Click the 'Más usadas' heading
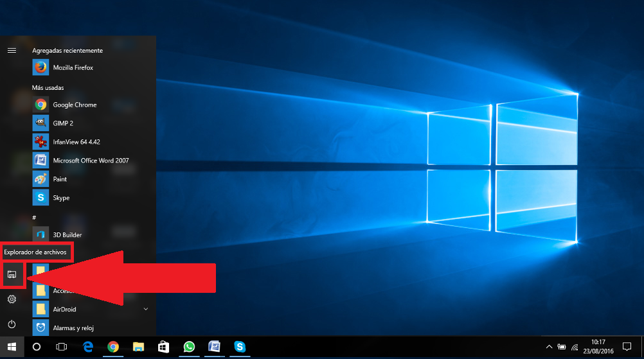Image resolution: width=644 pixels, height=359 pixels. [x=48, y=88]
